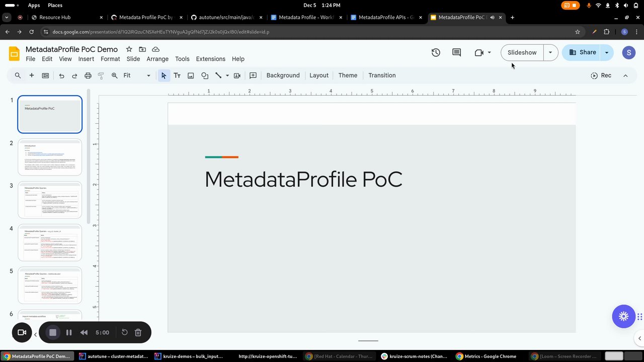
Task: Click the Chrome address bar URL
Action: 161,32
